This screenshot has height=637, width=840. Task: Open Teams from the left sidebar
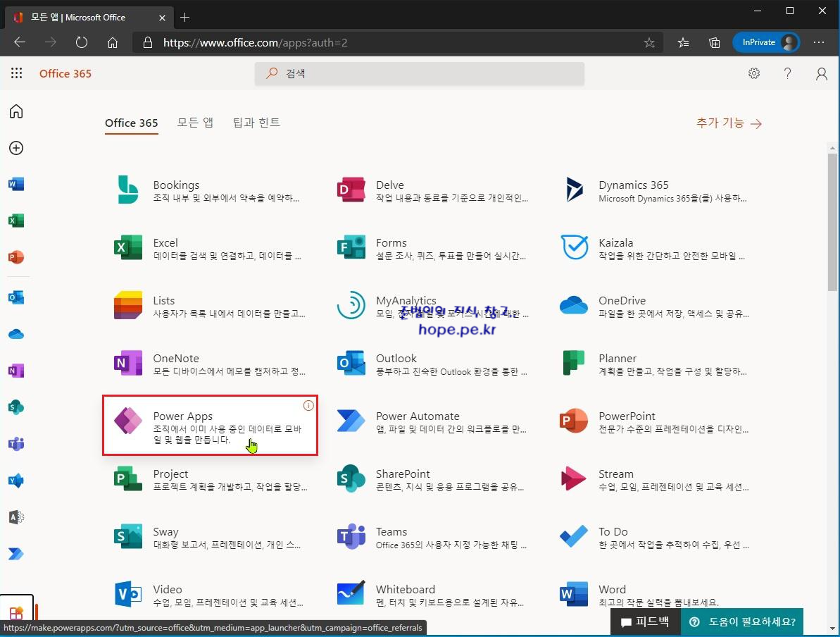(x=16, y=444)
